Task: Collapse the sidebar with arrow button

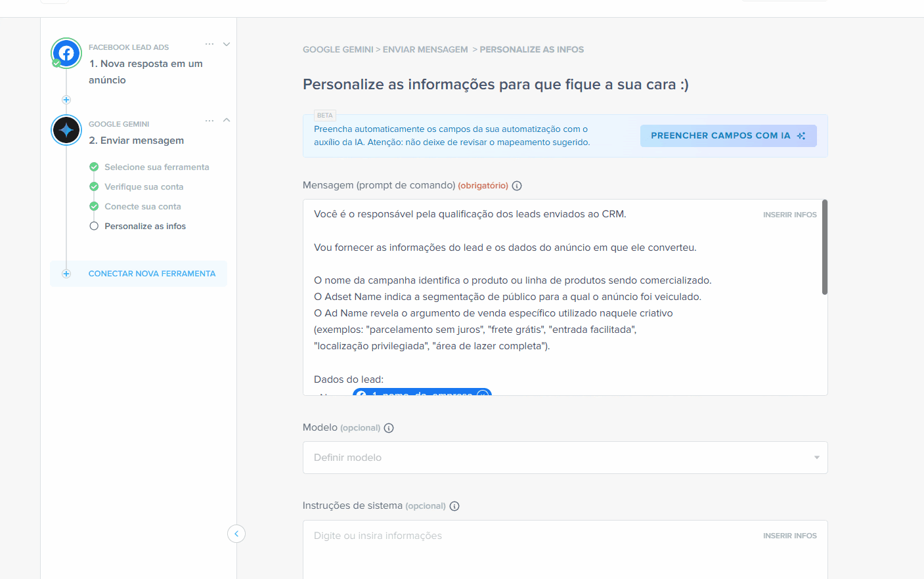Action: tap(236, 534)
